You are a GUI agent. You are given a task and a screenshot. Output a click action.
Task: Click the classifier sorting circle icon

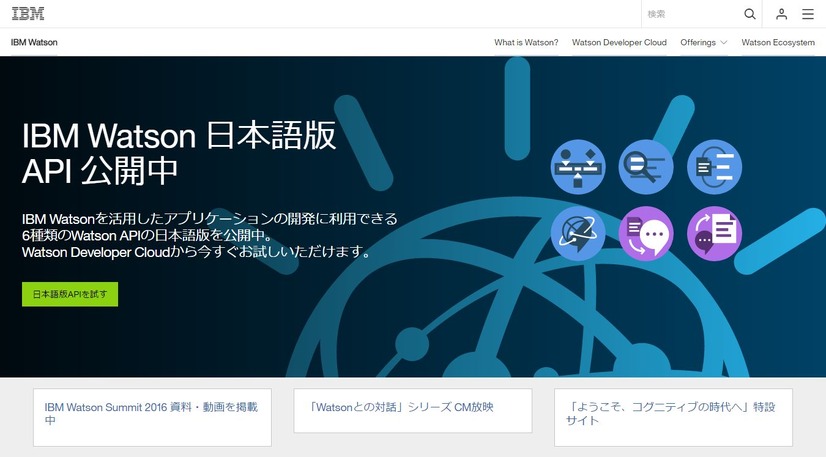578,167
